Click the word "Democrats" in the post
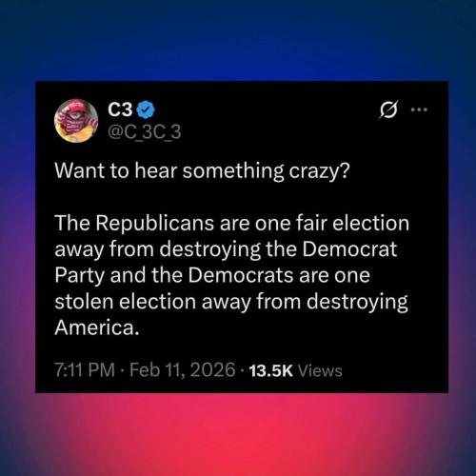The height and width of the screenshot is (476, 476). [241, 275]
